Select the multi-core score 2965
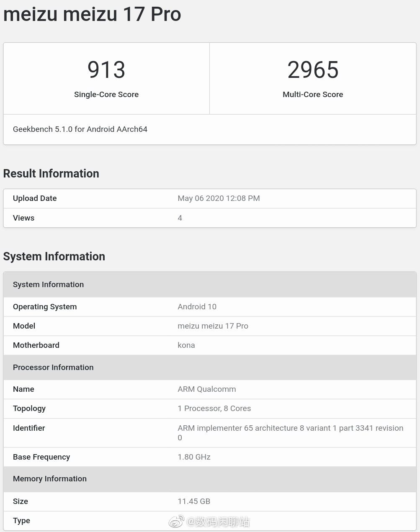The image size is (420, 532). pyautogui.click(x=313, y=70)
